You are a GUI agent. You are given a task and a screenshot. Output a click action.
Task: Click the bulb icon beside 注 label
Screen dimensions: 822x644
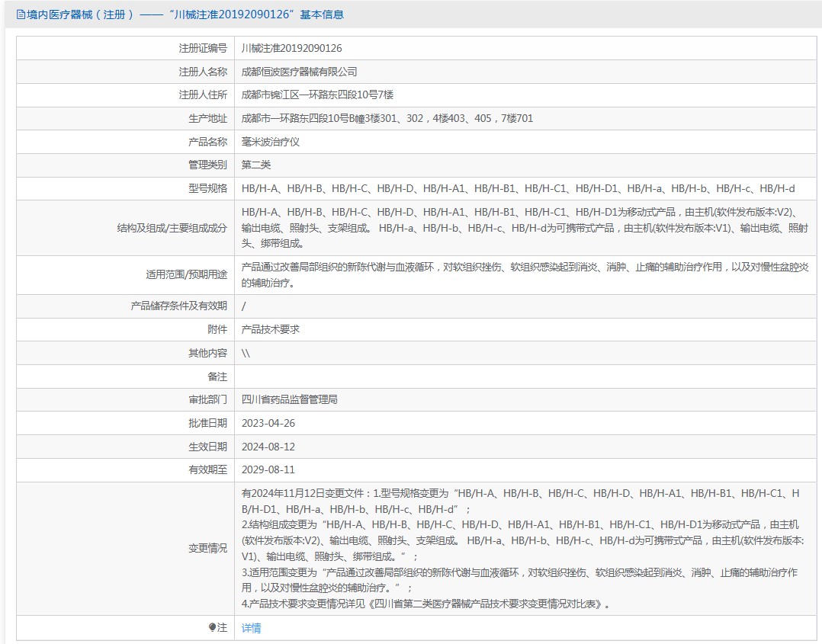pos(212,627)
